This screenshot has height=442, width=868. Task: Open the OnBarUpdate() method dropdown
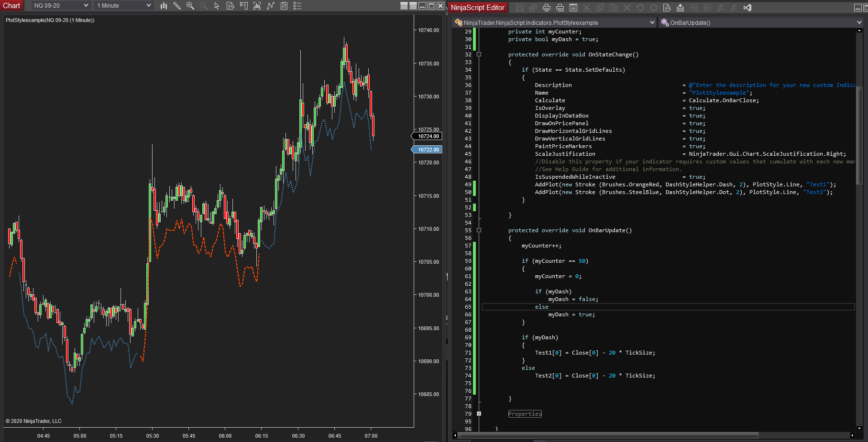(761, 22)
